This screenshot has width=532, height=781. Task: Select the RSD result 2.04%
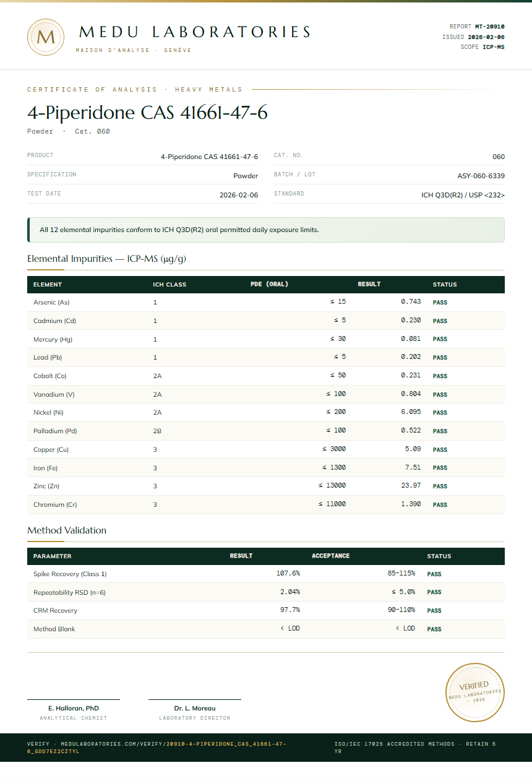pos(290,592)
